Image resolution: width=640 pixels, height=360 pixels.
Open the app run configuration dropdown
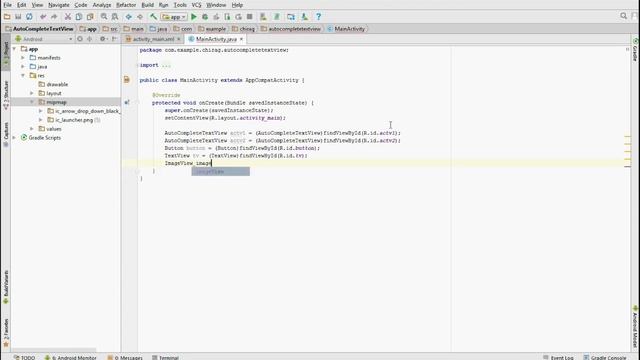174,17
